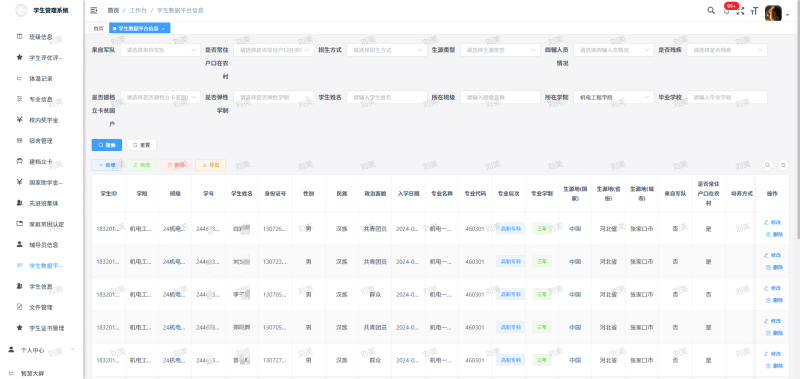Close the 学生数据平台信息 tab
This screenshot has height=379, width=800.
(x=163, y=29)
